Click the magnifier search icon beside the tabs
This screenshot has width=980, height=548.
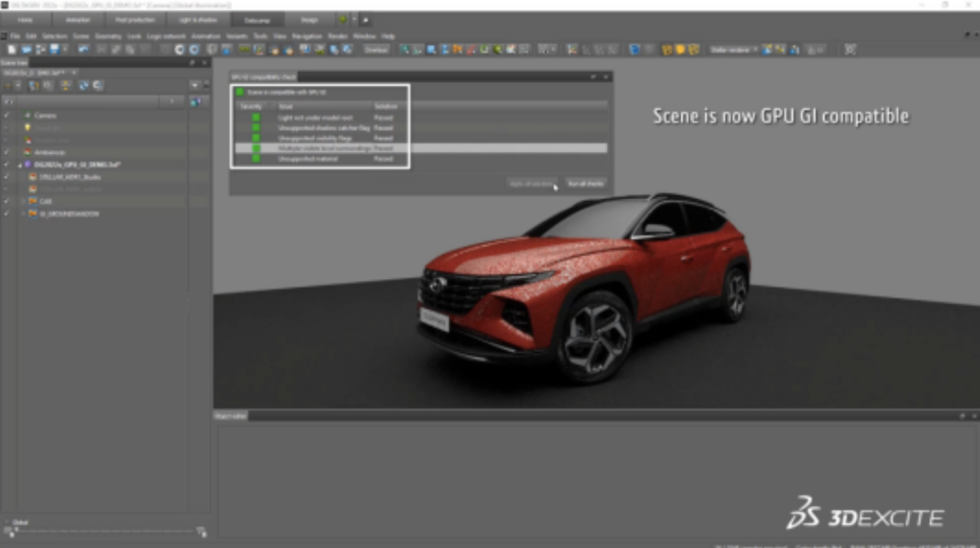pyautogui.click(x=365, y=19)
